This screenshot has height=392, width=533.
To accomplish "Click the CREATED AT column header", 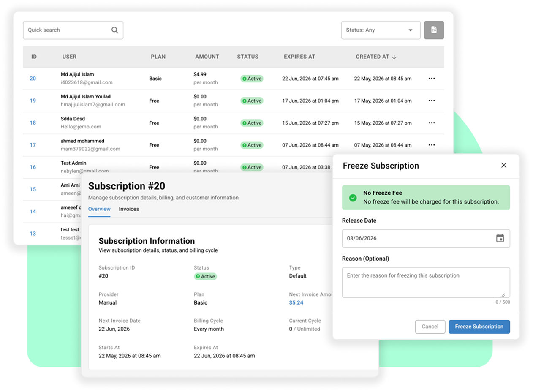I will point(372,57).
